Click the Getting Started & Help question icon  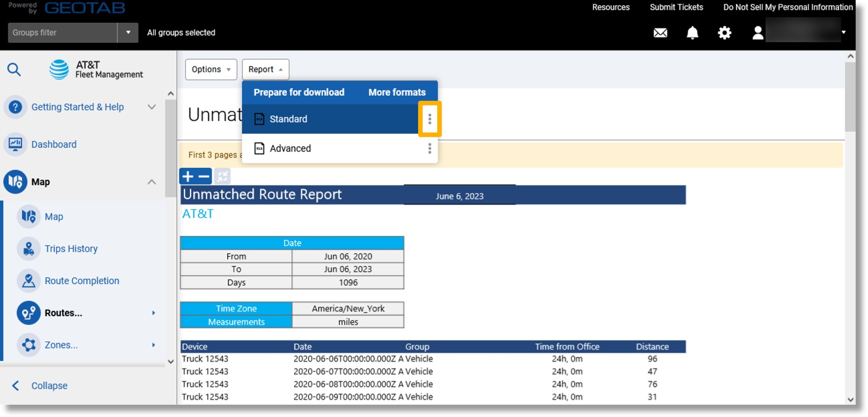click(15, 107)
